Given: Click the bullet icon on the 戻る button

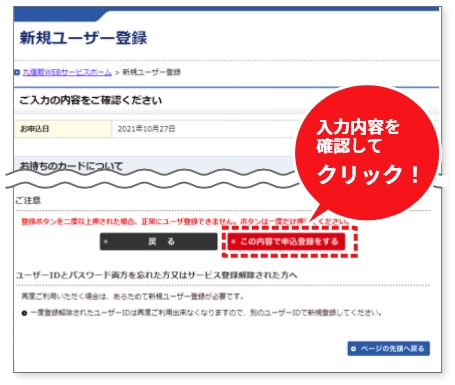Looking at the screenshot, I should pyautogui.click(x=106, y=241).
